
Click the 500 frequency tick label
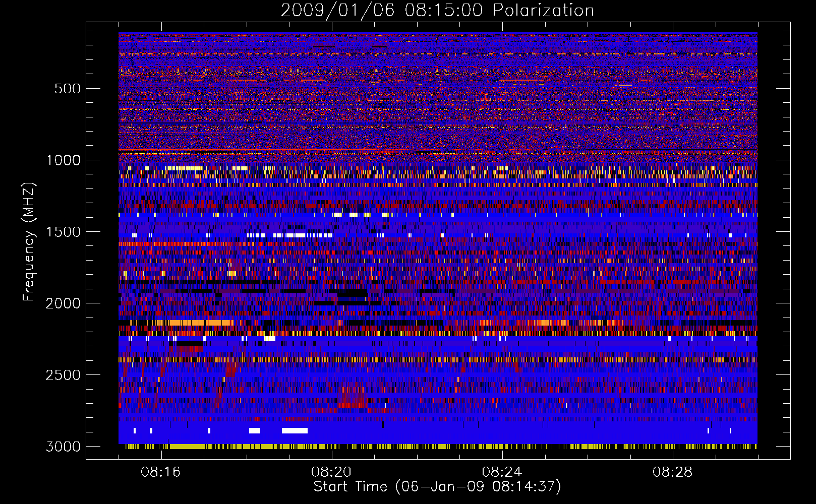click(68, 89)
